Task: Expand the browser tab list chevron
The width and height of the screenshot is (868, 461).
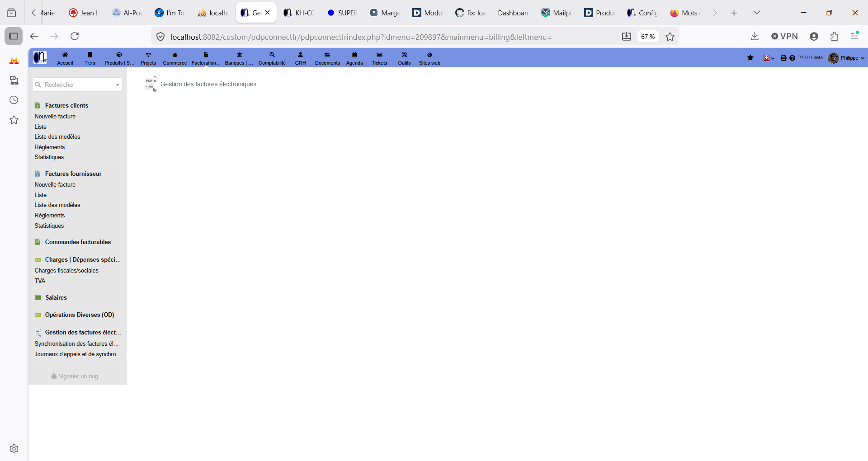Action: [757, 13]
